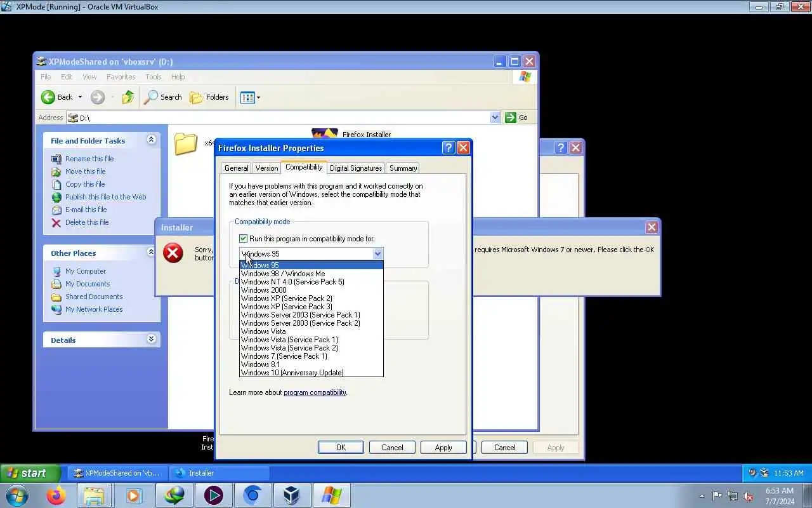Collapse the File and Folder Tasks panel
This screenshot has width=812, height=508.
tap(151, 140)
